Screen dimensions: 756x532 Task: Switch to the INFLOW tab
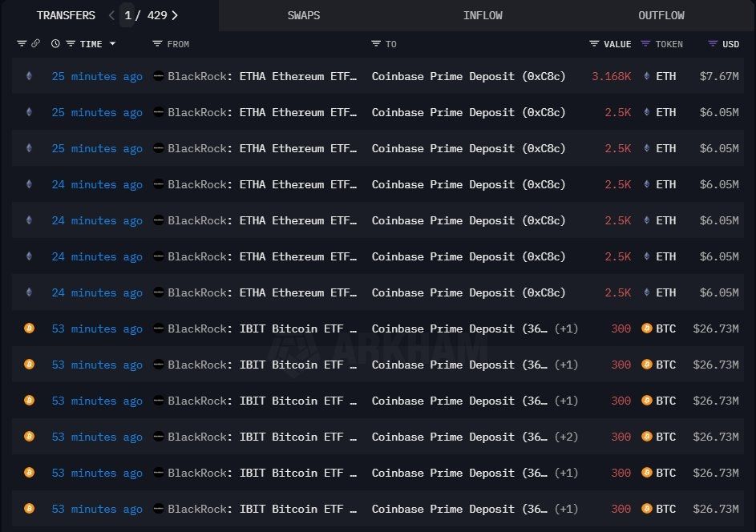[x=483, y=15]
